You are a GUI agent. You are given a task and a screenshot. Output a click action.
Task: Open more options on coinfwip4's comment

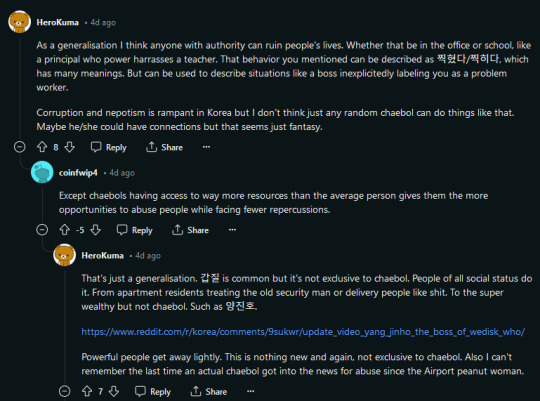pyautogui.click(x=232, y=230)
